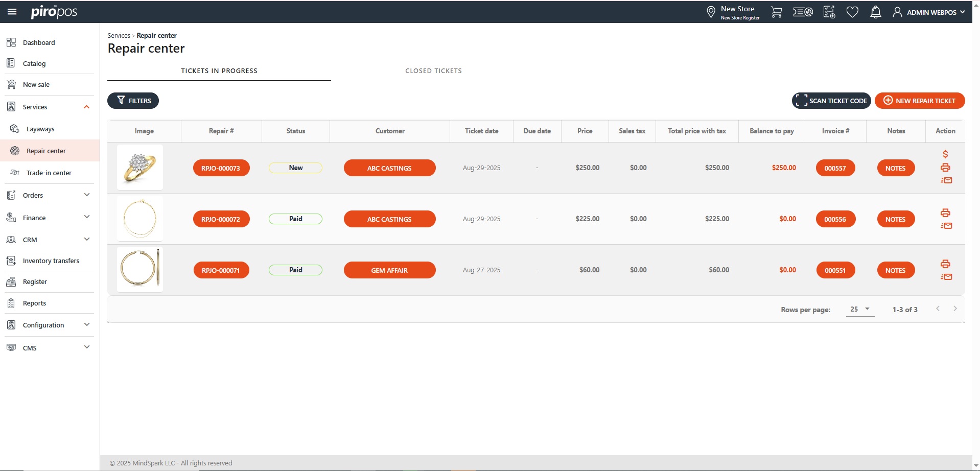Click the store location pin icon

(710, 12)
